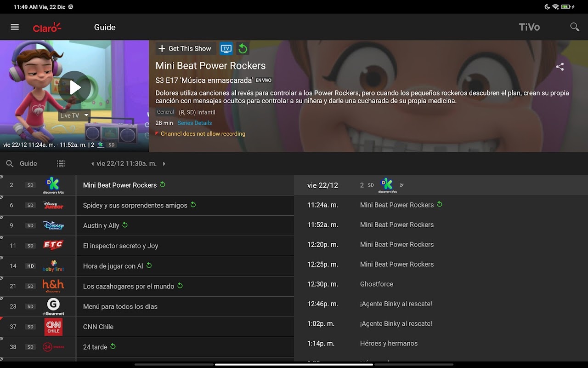Click the EN VIVO live badge
The width and height of the screenshot is (588, 368).
[264, 80]
